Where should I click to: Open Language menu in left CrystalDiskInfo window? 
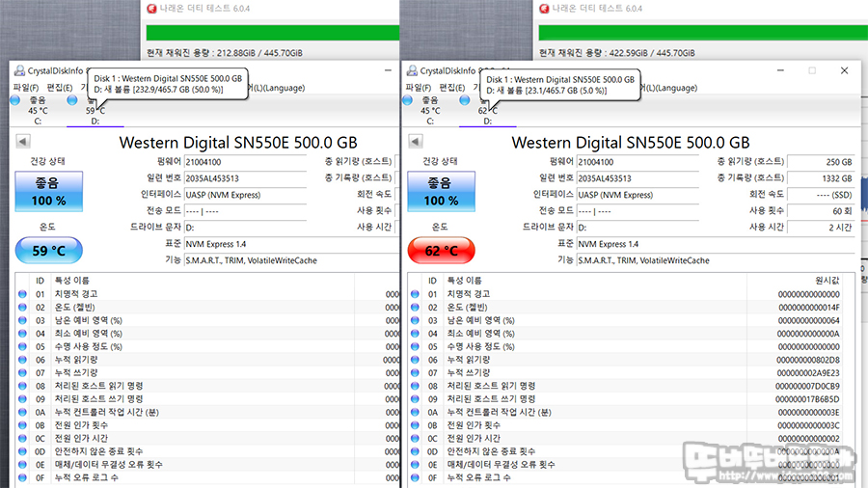point(276,88)
